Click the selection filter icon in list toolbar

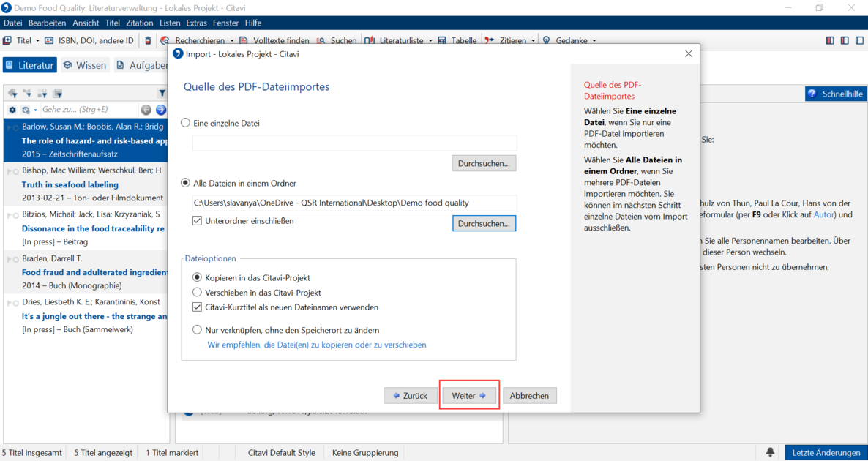click(57, 94)
